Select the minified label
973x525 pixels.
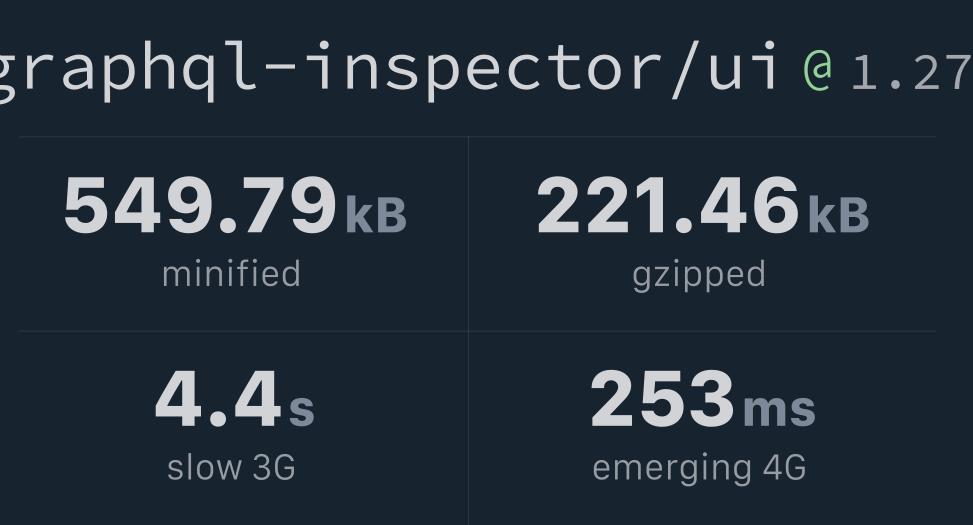231,274
